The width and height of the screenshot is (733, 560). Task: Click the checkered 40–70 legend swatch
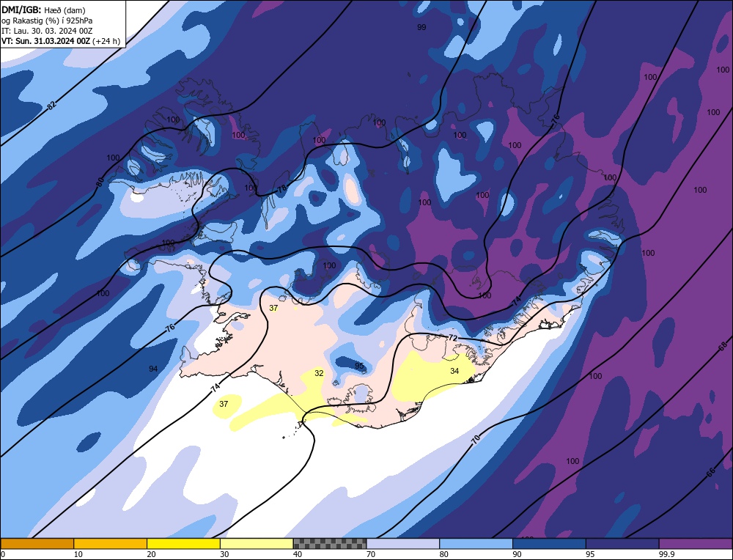[x=330, y=544]
